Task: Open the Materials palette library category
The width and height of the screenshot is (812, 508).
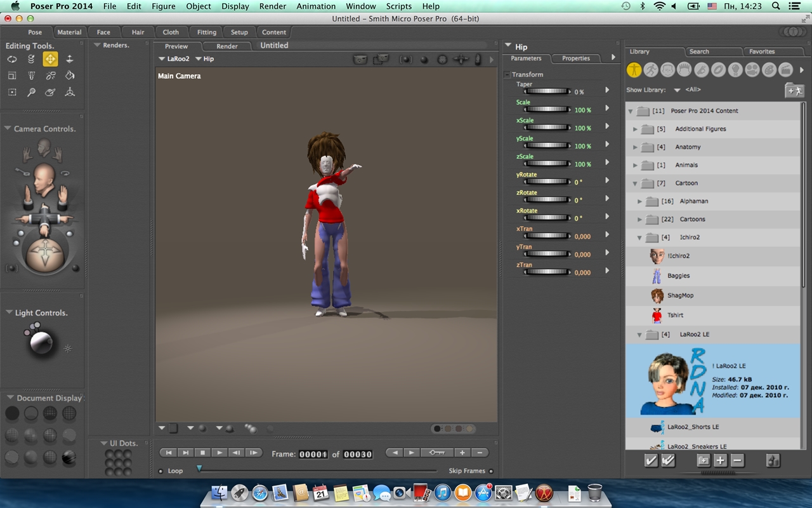Action: coord(769,70)
